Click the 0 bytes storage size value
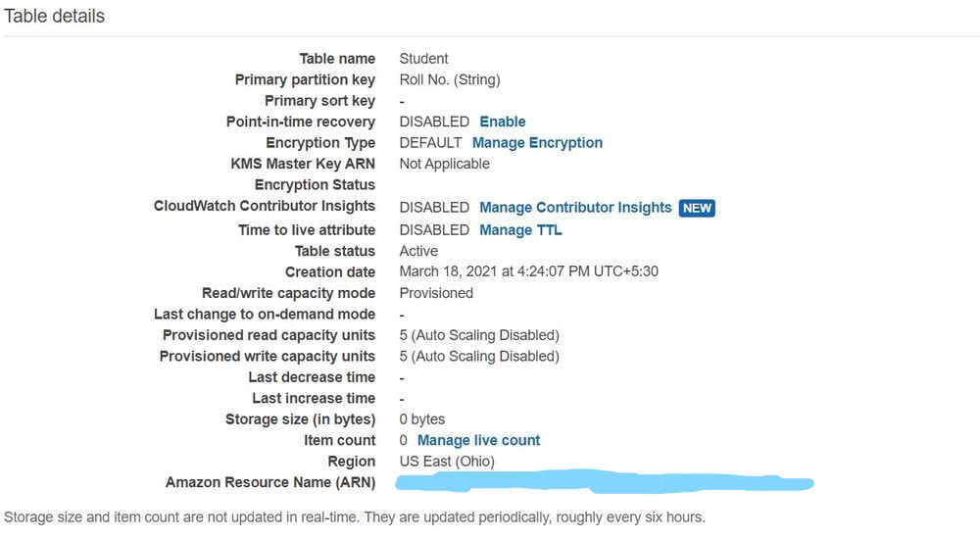The image size is (980, 539). click(x=422, y=419)
